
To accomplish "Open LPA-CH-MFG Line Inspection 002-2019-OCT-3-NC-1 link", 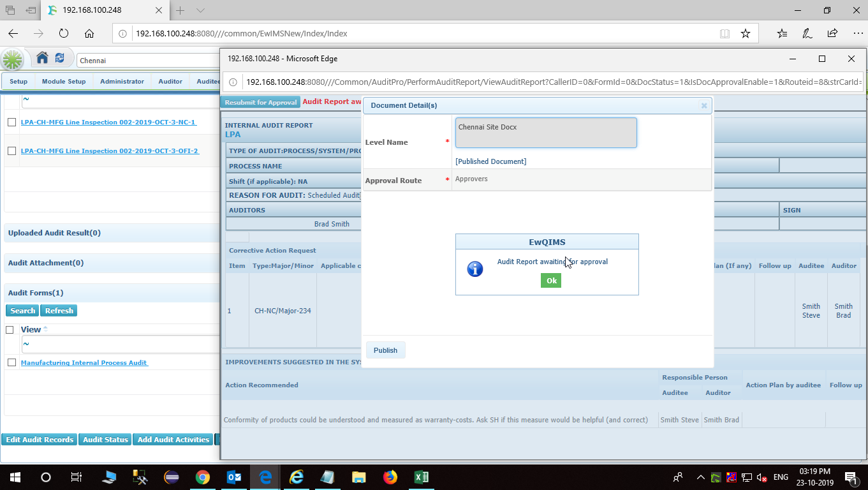I will [x=108, y=122].
